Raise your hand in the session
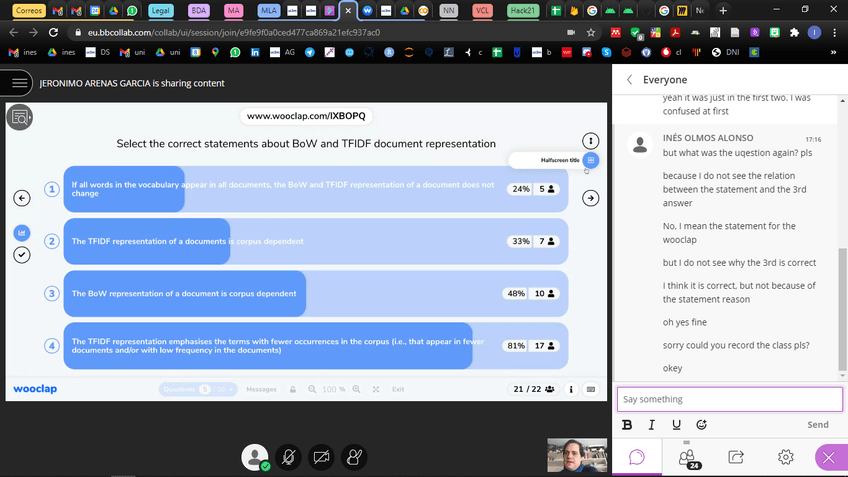Viewport: 848px width, 477px height. coord(354,457)
